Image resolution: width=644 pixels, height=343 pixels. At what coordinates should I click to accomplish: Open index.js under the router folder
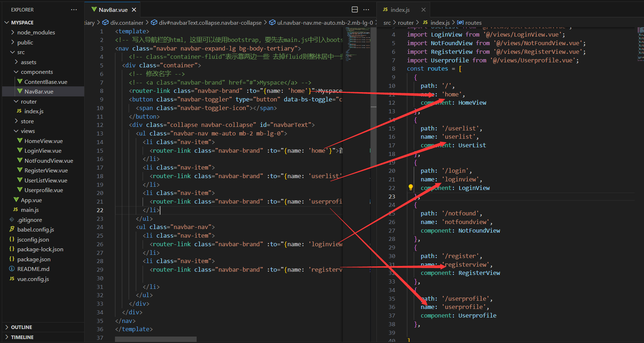[34, 111]
